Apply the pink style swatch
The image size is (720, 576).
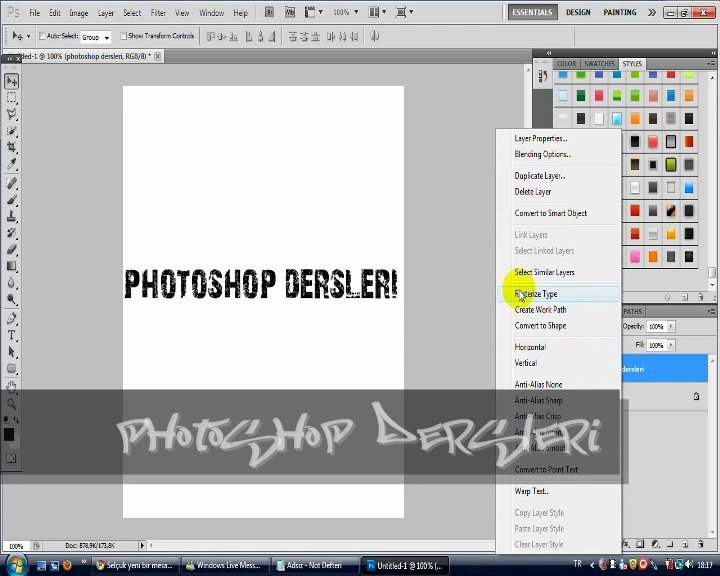(635, 256)
